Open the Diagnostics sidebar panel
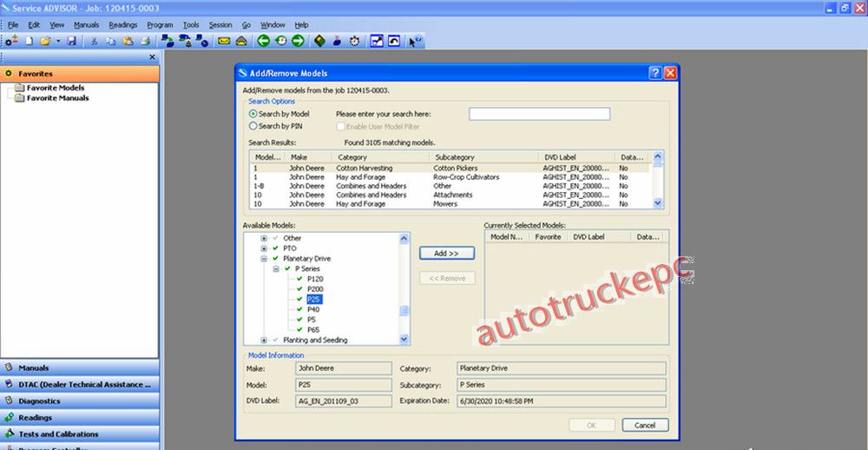 [80, 400]
